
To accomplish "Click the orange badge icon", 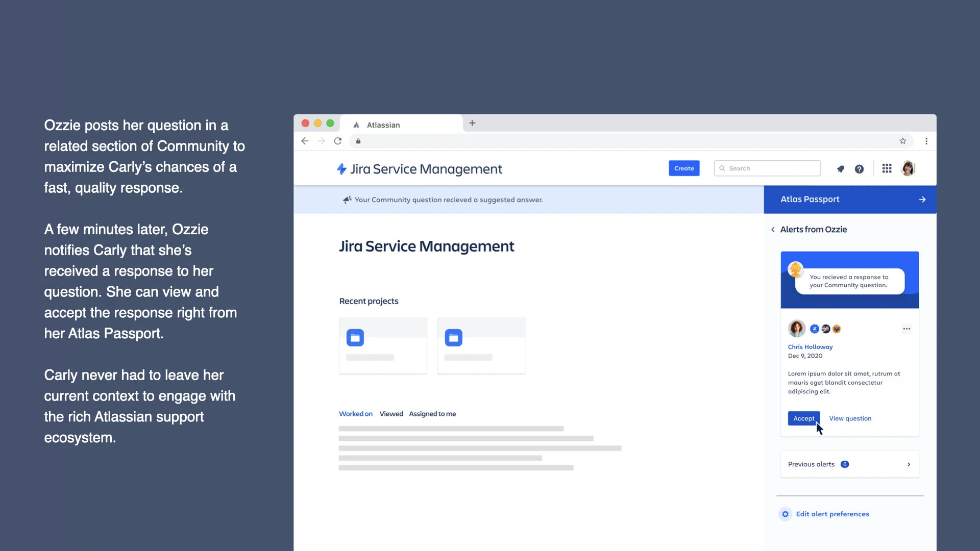I will 837,329.
